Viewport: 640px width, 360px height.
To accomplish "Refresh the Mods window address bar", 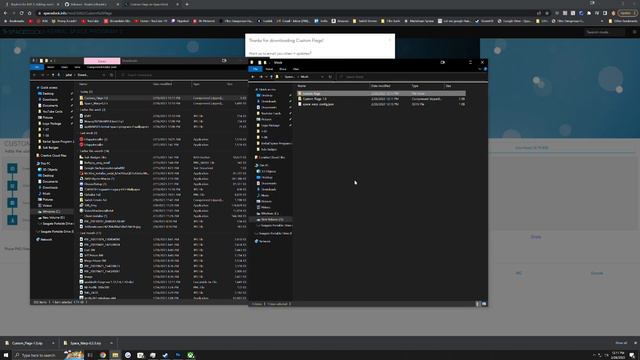I will 330,77.
